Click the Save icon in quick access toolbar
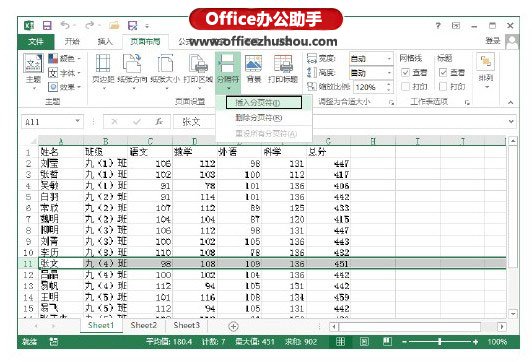Viewport: 532px width, 362px height. (x=47, y=25)
